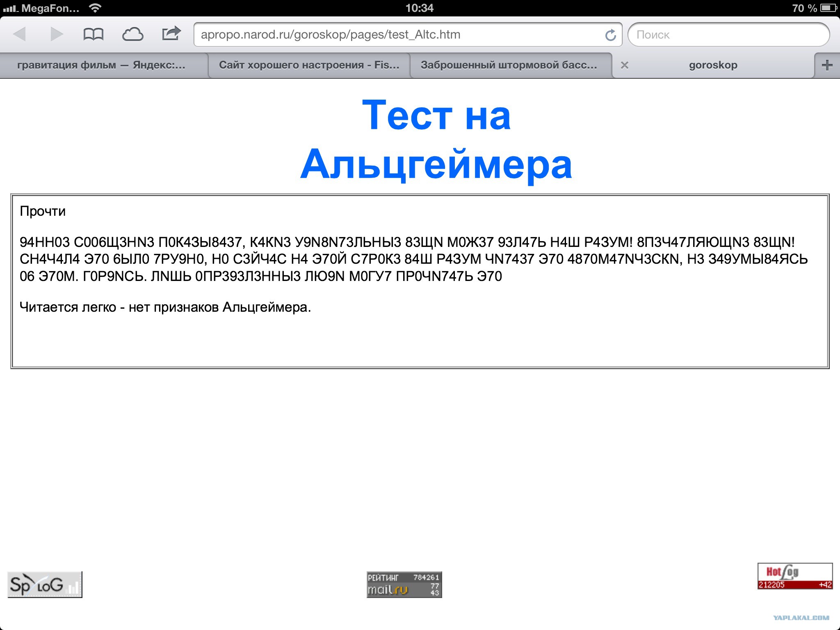Switch to Заброшенный штормовой басс tab
840x630 pixels.
tap(509, 65)
